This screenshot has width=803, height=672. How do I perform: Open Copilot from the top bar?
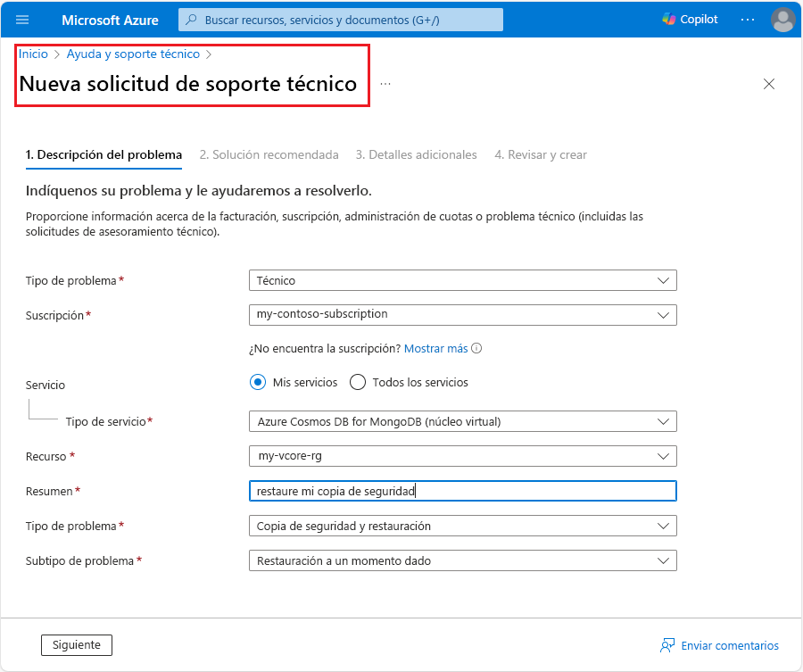[x=689, y=19]
